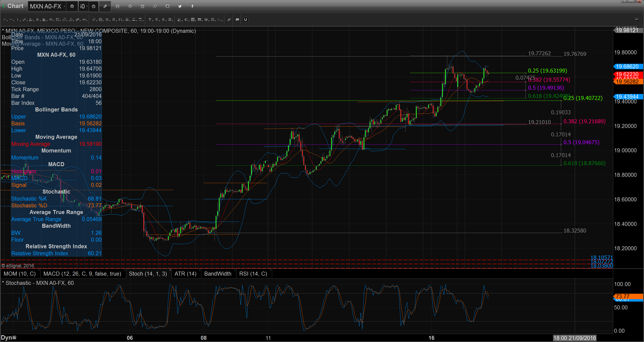The width and height of the screenshot is (644, 342).
Task: Open the alerts 'A' circle icon
Action: (x=142, y=6)
